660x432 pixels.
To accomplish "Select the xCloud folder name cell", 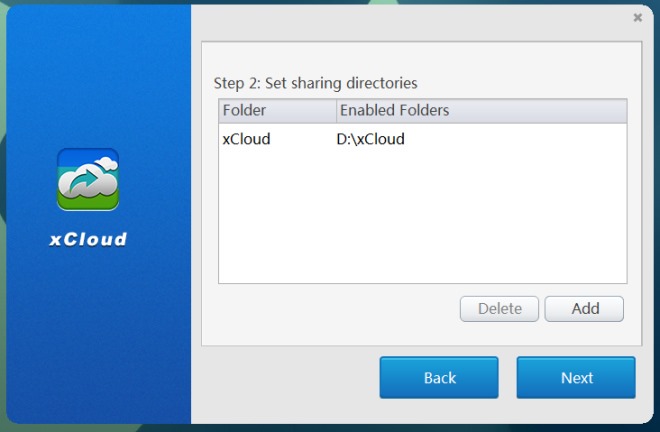I will tap(246, 139).
